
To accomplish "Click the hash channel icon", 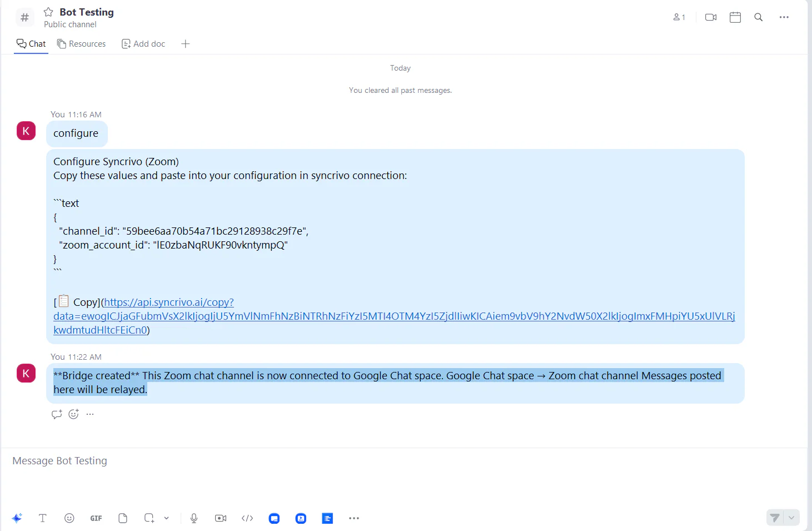I will click(24, 18).
